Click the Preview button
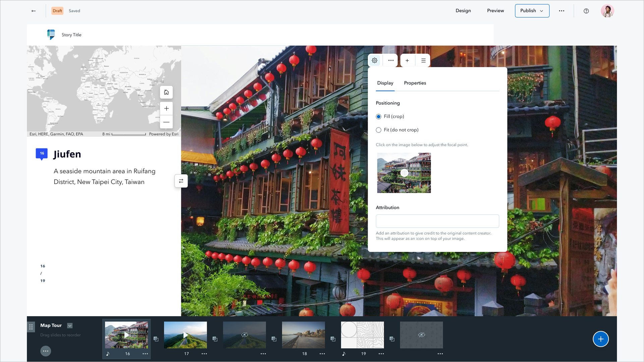Image resolution: width=644 pixels, height=362 pixels. pos(495,11)
